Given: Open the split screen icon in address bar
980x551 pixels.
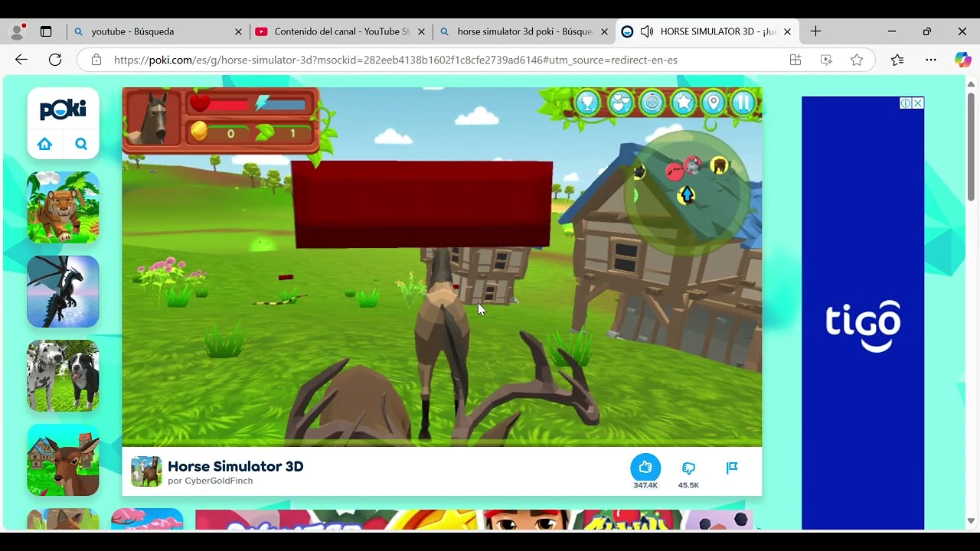Looking at the screenshot, I should click(795, 60).
